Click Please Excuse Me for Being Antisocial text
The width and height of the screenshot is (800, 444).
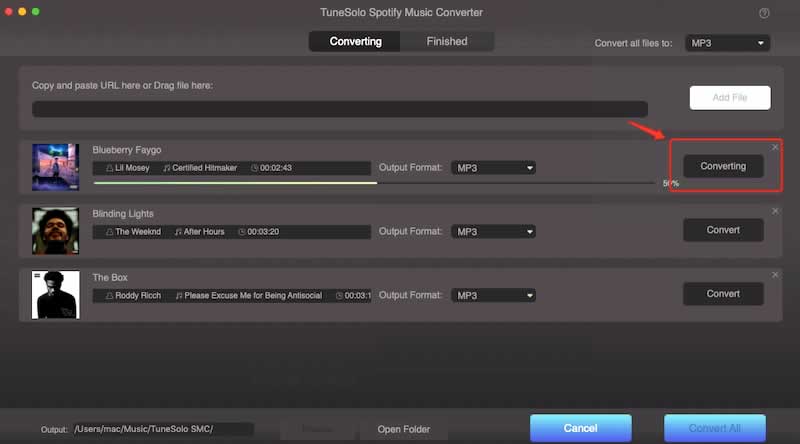pyautogui.click(x=253, y=295)
